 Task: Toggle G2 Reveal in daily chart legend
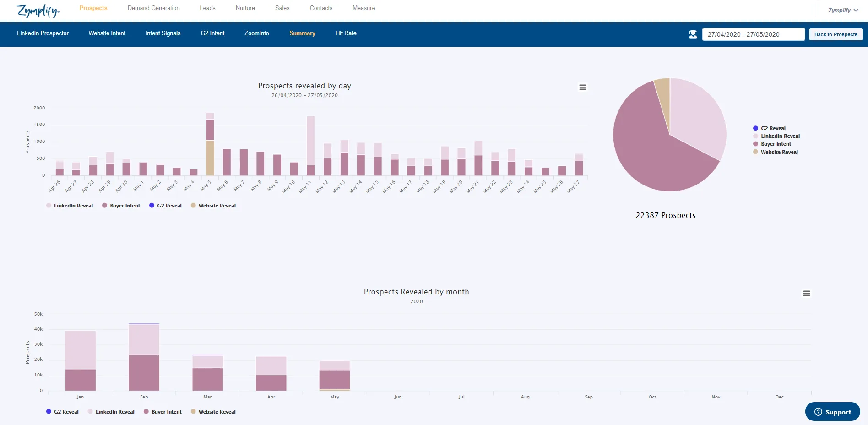166,206
